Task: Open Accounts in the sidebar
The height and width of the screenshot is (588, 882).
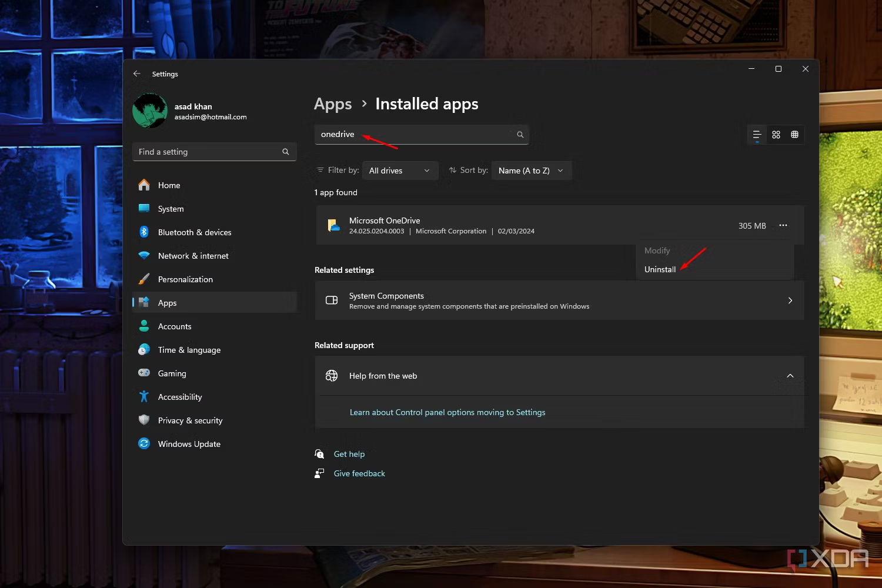Action: tap(215, 326)
